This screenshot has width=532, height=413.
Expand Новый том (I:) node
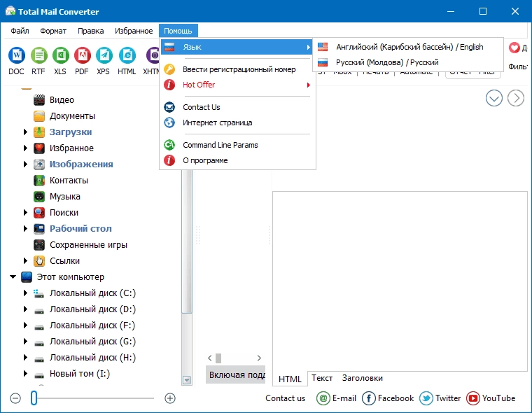25,374
